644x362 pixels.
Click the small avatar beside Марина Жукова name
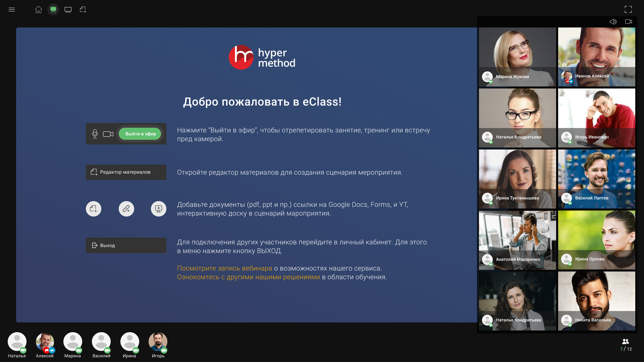(487, 77)
